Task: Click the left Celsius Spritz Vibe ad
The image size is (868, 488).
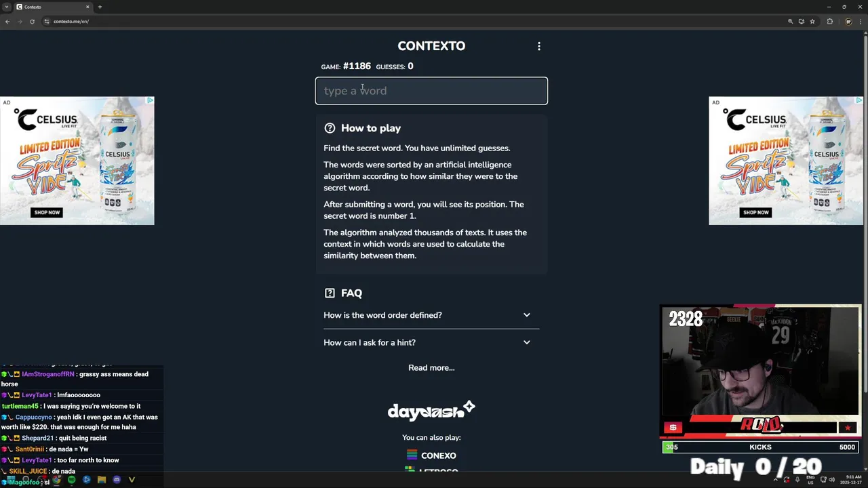Action: (77, 161)
